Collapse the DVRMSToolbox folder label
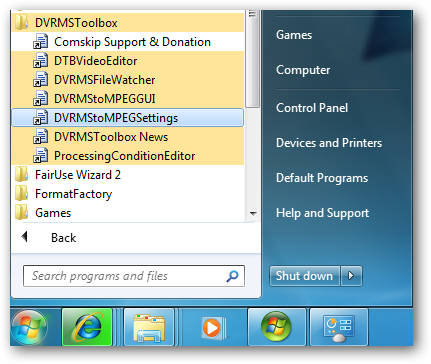 pos(76,23)
